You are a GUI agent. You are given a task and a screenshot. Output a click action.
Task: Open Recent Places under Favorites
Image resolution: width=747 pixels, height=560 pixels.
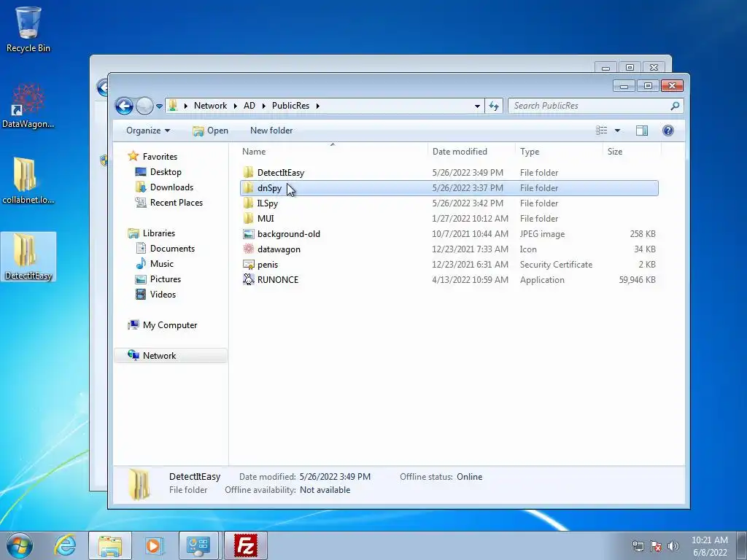[x=169, y=203]
